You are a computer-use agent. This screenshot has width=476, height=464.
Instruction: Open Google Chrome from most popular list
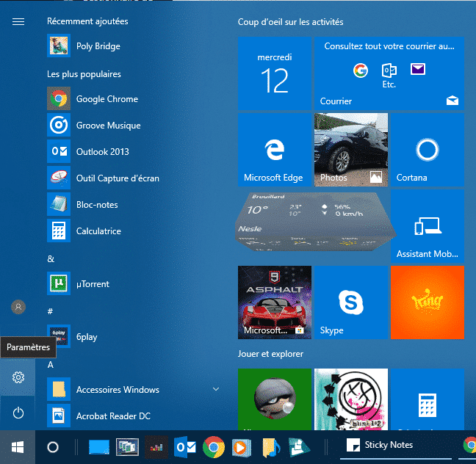[107, 99]
